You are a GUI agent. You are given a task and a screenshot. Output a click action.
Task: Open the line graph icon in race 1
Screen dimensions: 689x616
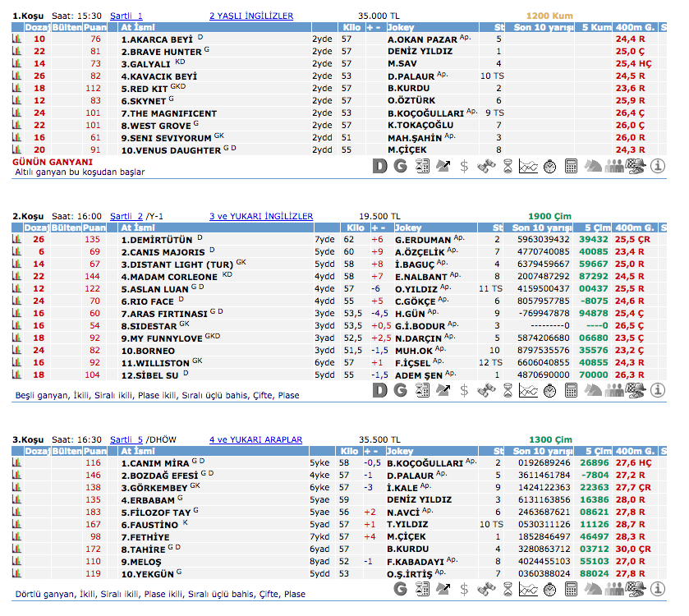point(528,166)
